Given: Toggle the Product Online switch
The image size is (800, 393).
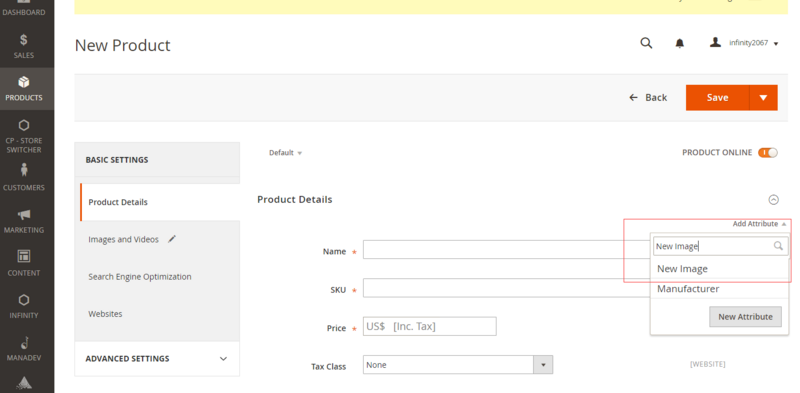Looking at the screenshot, I should [767, 153].
